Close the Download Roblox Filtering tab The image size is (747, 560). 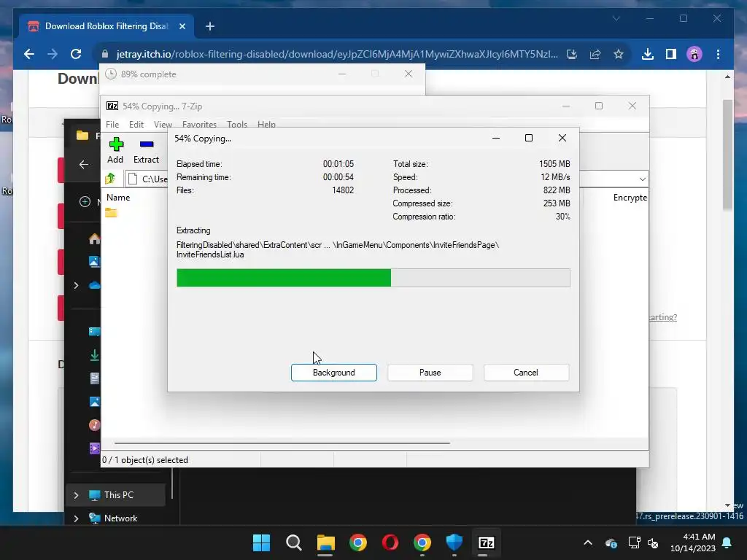(182, 26)
